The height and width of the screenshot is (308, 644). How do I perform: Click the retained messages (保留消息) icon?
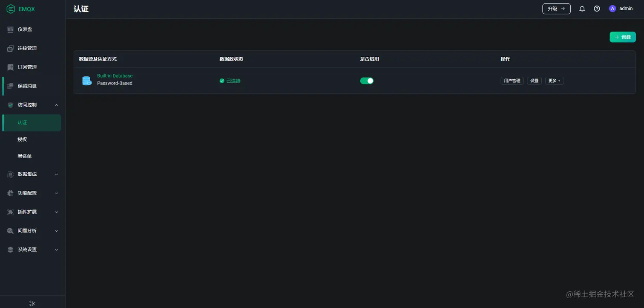tap(11, 86)
